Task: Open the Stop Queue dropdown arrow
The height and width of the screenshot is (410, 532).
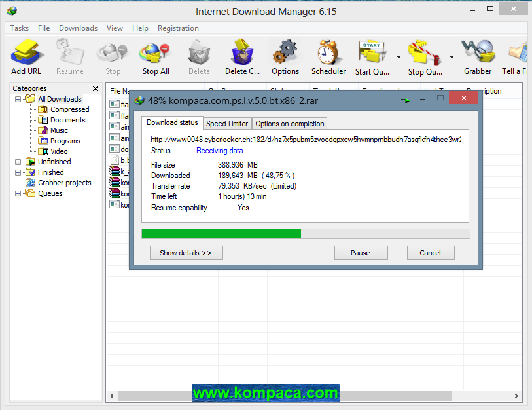Action: [x=451, y=56]
